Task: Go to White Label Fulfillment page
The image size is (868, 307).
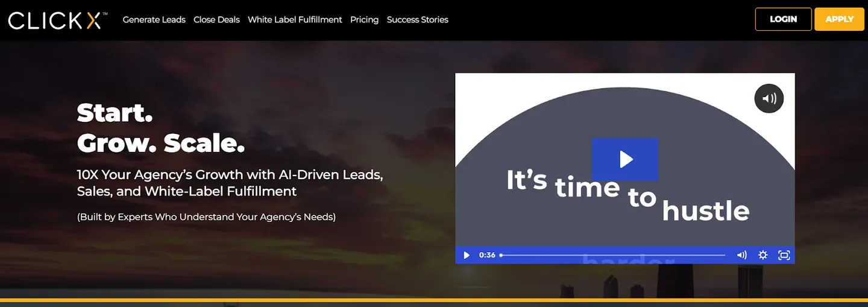Action: [x=295, y=19]
